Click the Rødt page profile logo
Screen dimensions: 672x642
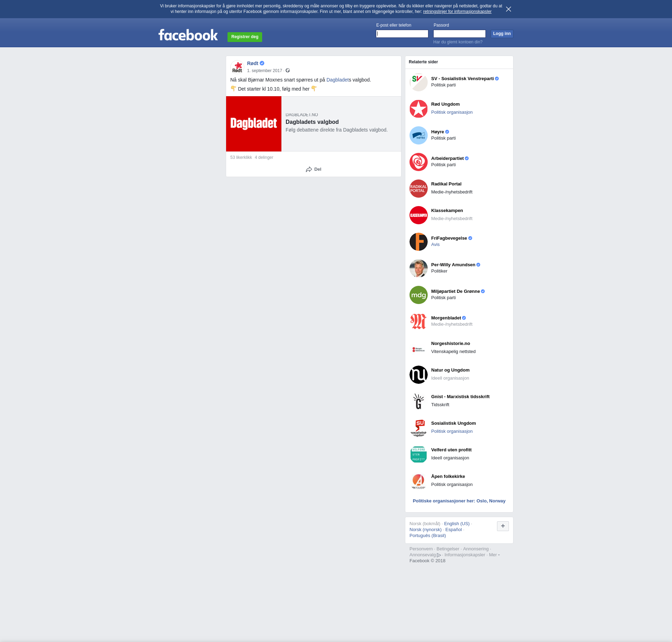point(237,67)
